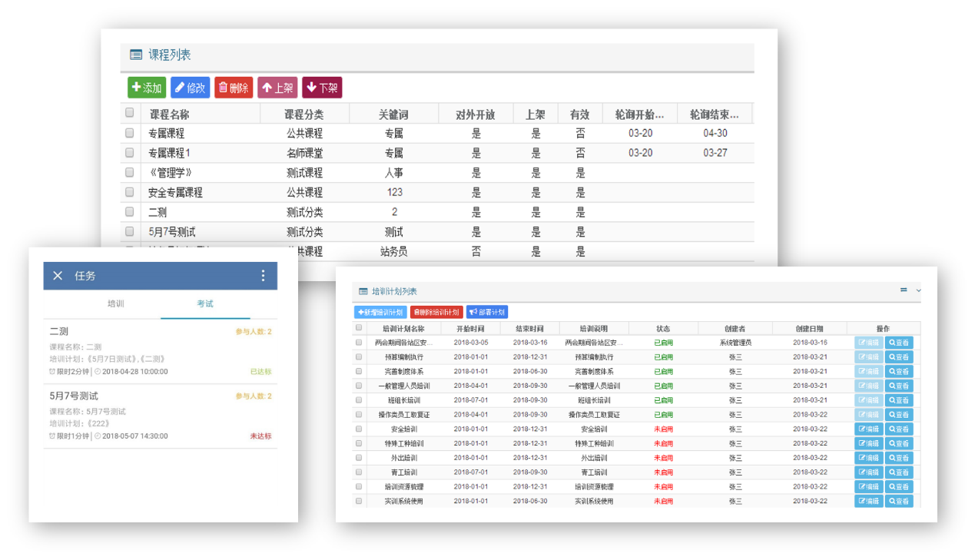
Task: Open the list-options icon in 培训计划列表 header
Action: coord(904,290)
